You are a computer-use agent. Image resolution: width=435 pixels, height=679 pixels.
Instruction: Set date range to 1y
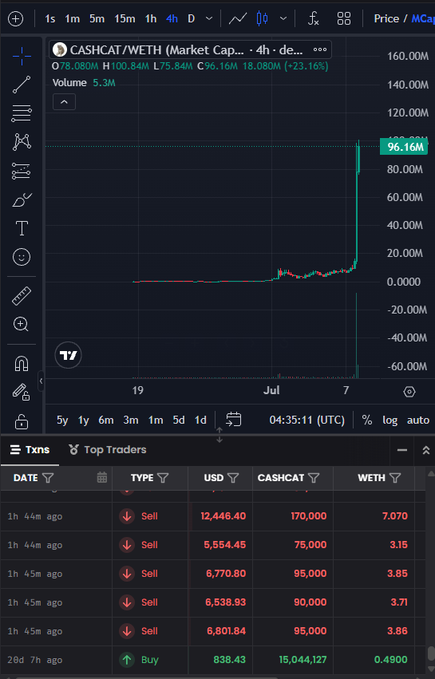[84, 420]
